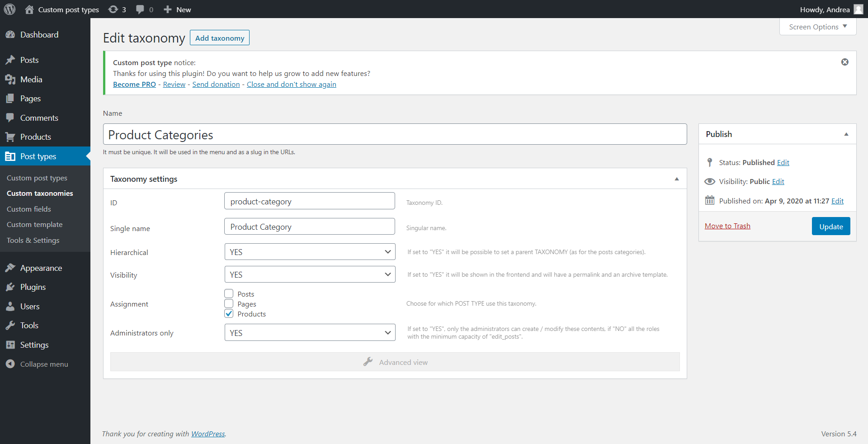
Task: Click the Appearance paintbrush icon
Action: (x=10, y=268)
